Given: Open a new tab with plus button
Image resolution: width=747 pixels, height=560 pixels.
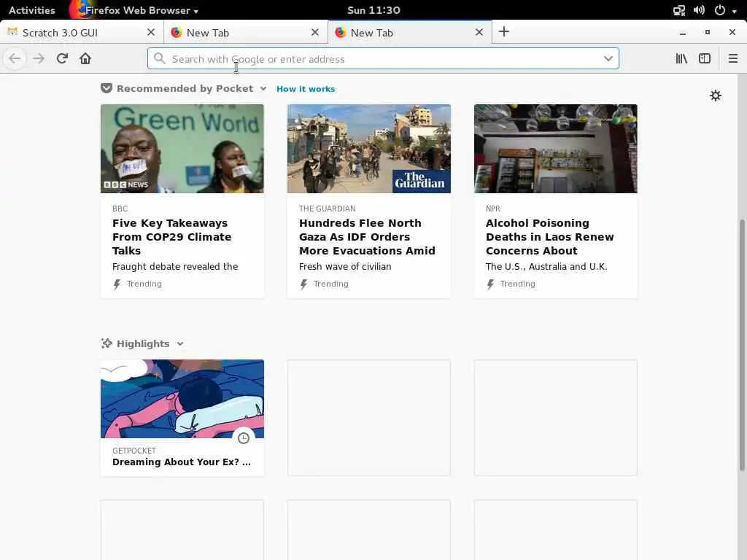Looking at the screenshot, I should (x=504, y=32).
